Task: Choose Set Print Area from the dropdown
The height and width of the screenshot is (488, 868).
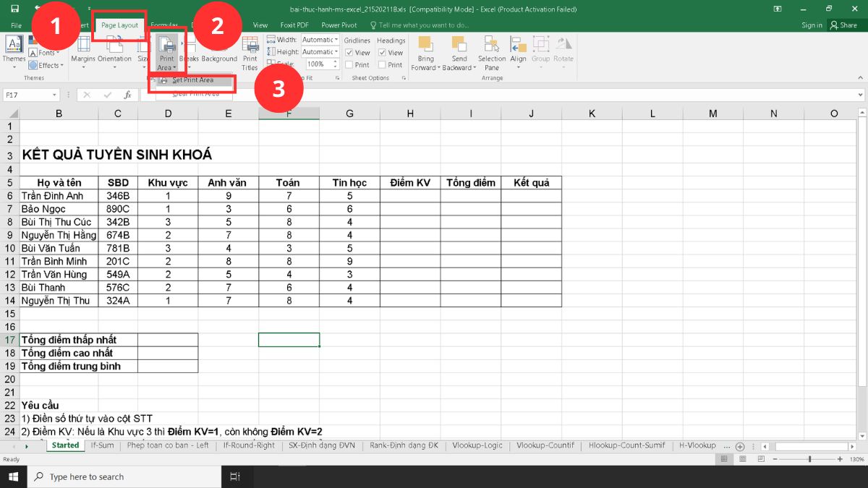Action: click(x=192, y=80)
